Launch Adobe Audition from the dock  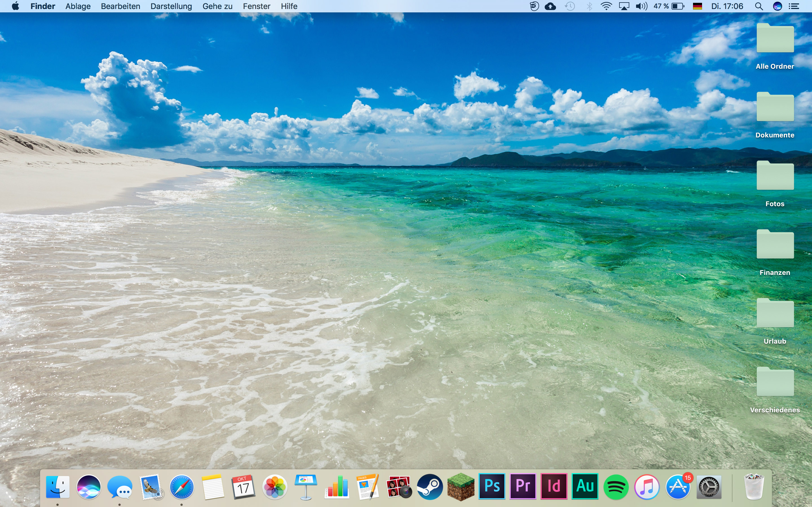585,486
